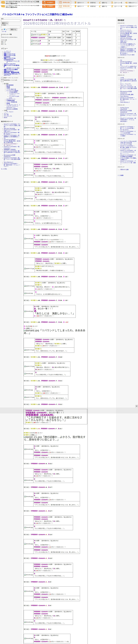Open the トップページ menu link

[7, 51]
